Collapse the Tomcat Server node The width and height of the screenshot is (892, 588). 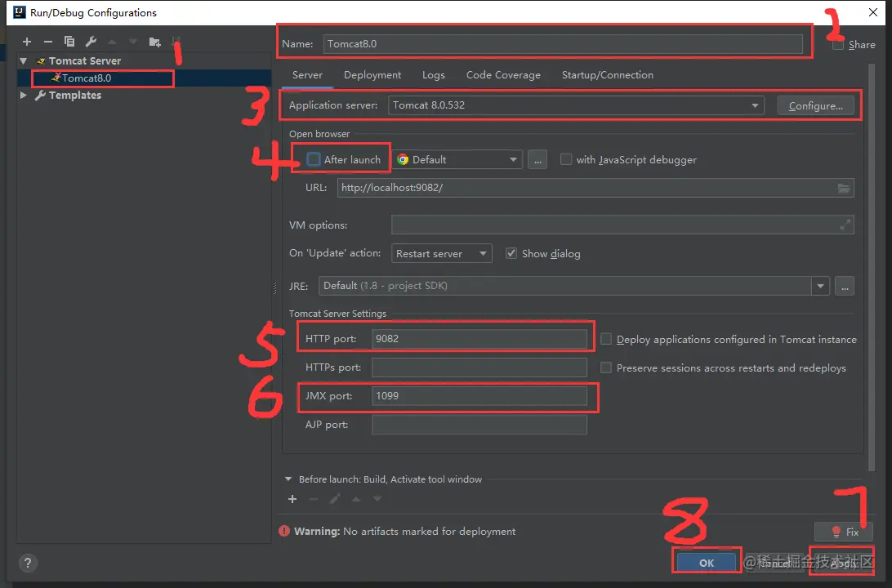[24, 61]
